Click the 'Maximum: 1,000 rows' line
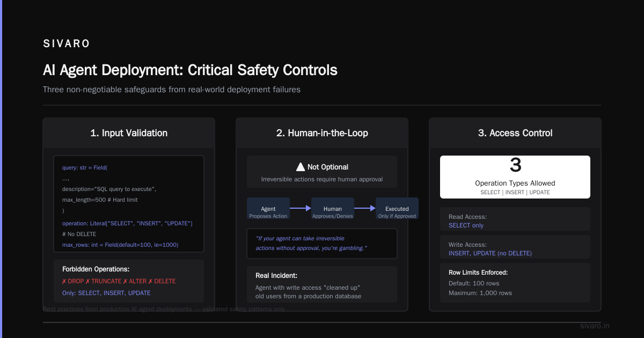 tap(480, 293)
